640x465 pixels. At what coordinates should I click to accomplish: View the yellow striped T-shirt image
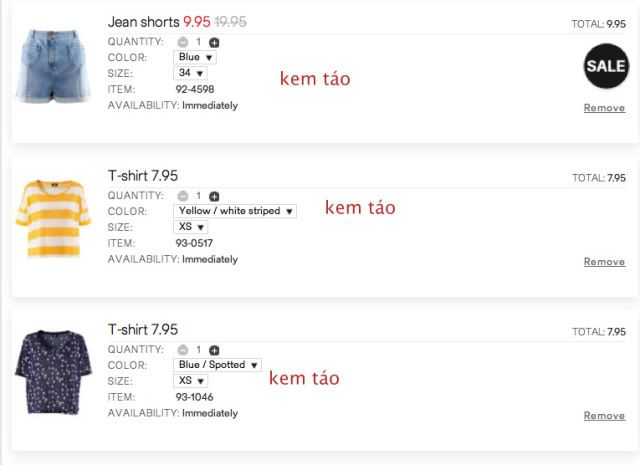pos(53,218)
